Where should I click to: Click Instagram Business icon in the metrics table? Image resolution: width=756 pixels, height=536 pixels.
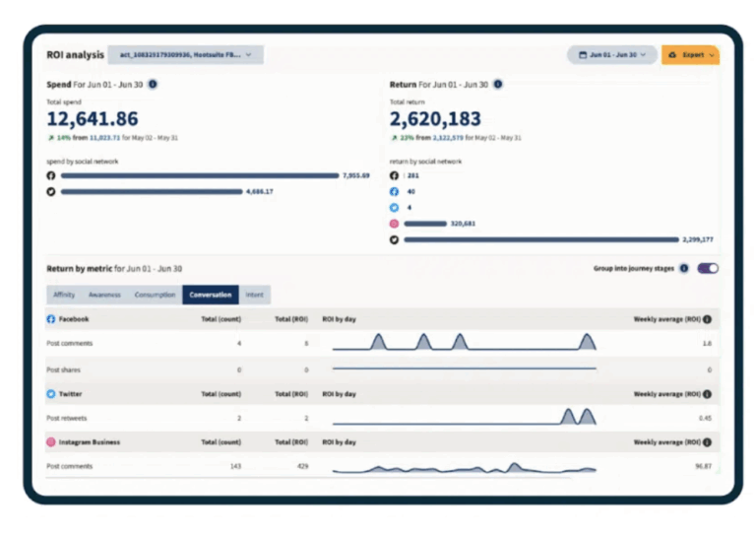point(51,442)
